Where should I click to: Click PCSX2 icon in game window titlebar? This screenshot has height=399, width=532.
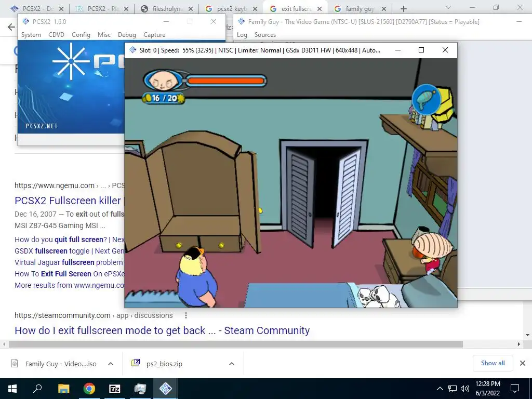[x=134, y=50]
